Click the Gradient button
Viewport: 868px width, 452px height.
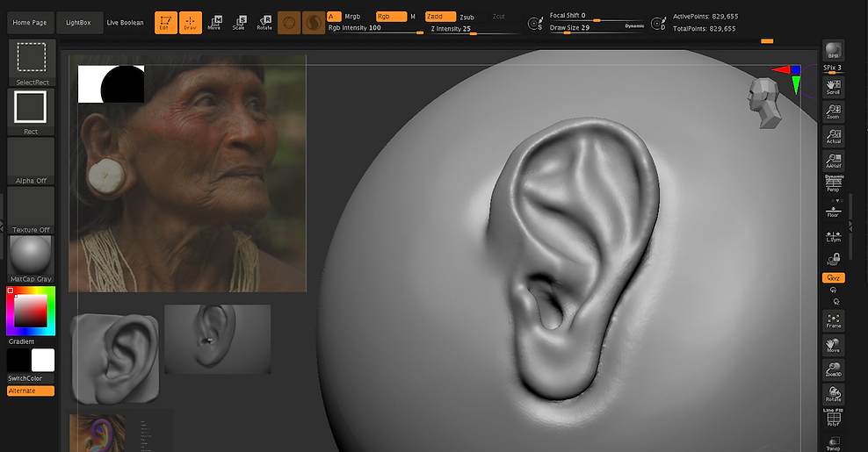pyautogui.click(x=22, y=341)
